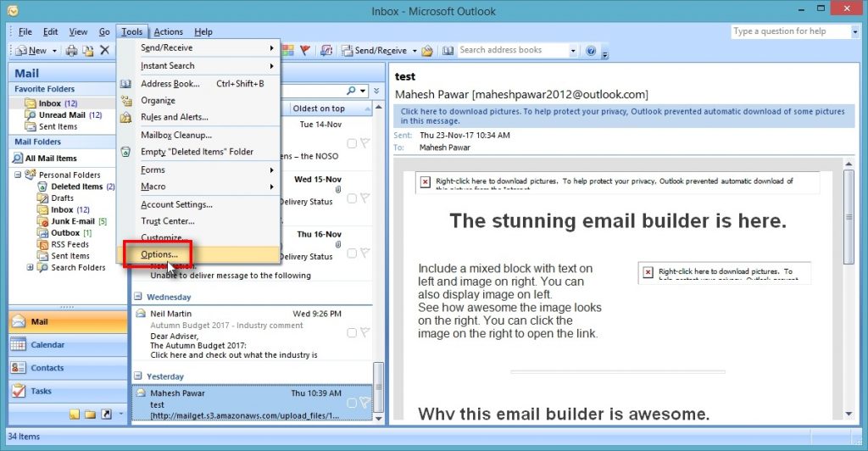The image size is (868, 451).
Task: Click Outlook icon in title bar
Action: pos(13,10)
